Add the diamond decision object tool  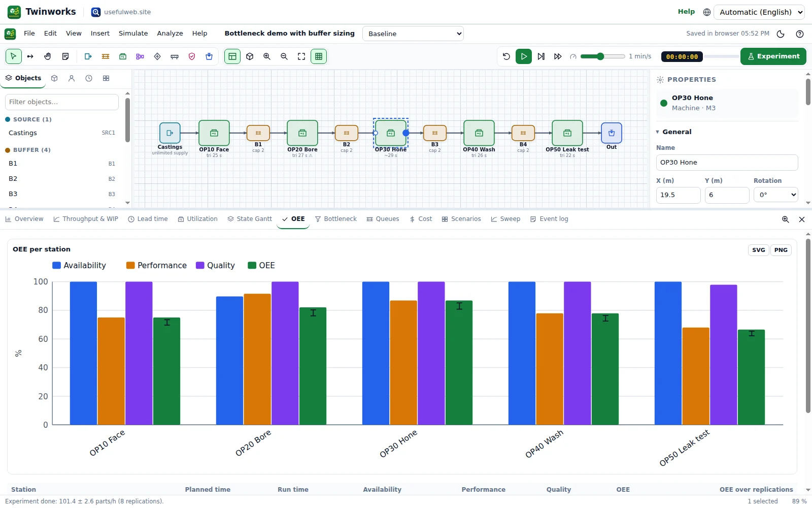pyautogui.click(x=157, y=56)
